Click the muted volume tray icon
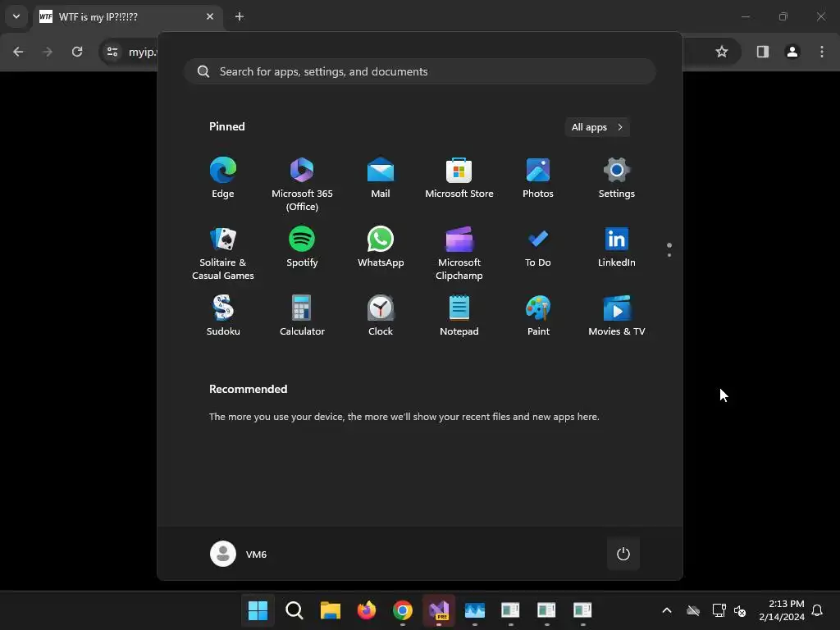Viewport: 840px width, 630px height. 740,610
